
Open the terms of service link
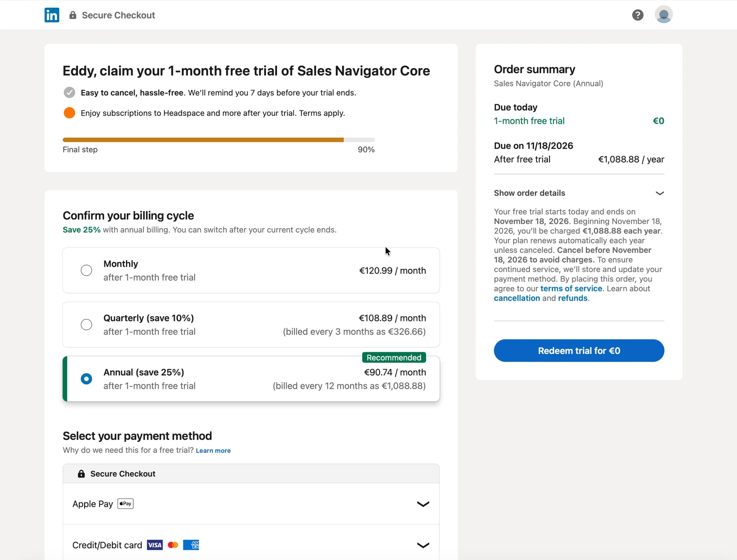[571, 288]
